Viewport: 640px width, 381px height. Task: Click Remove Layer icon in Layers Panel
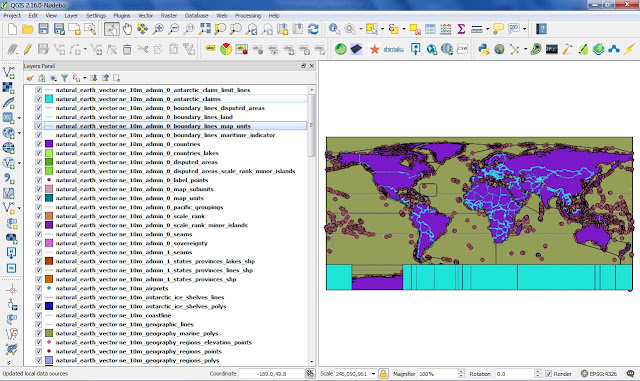117,78
